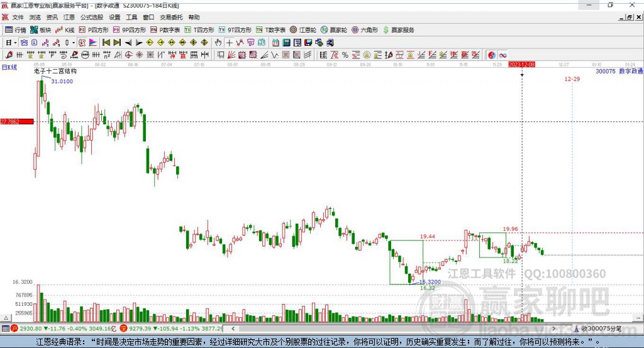The image size is (644, 348).
Task: Toggle the red-blue yin-yang icon
Action: [x=492, y=55]
